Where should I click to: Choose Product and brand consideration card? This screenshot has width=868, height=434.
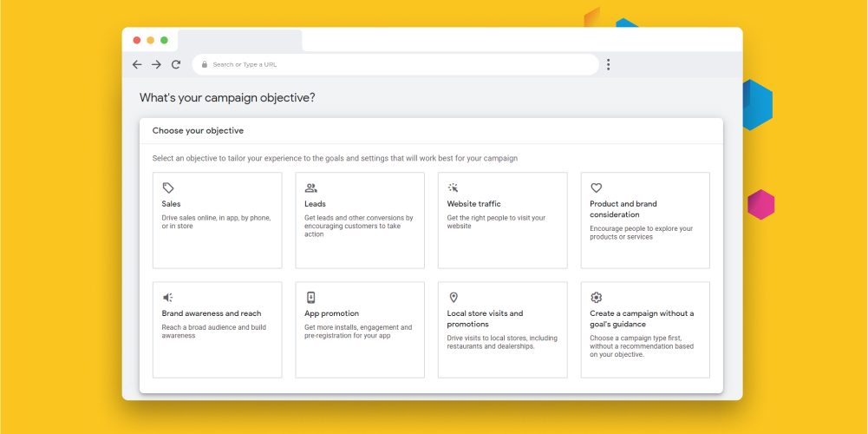(x=645, y=220)
